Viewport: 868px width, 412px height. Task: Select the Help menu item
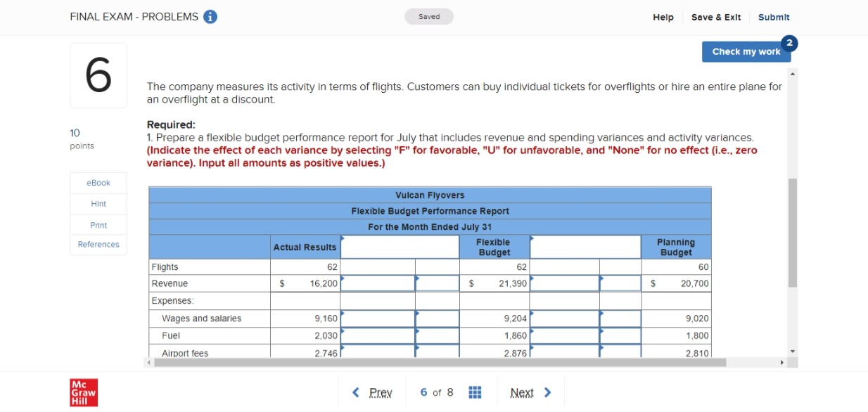point(662,17)
